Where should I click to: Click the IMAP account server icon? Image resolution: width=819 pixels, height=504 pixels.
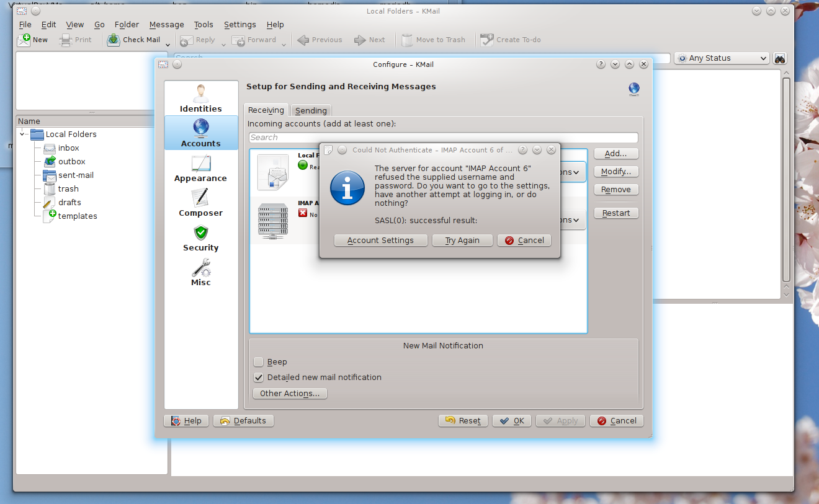point(273,221)
